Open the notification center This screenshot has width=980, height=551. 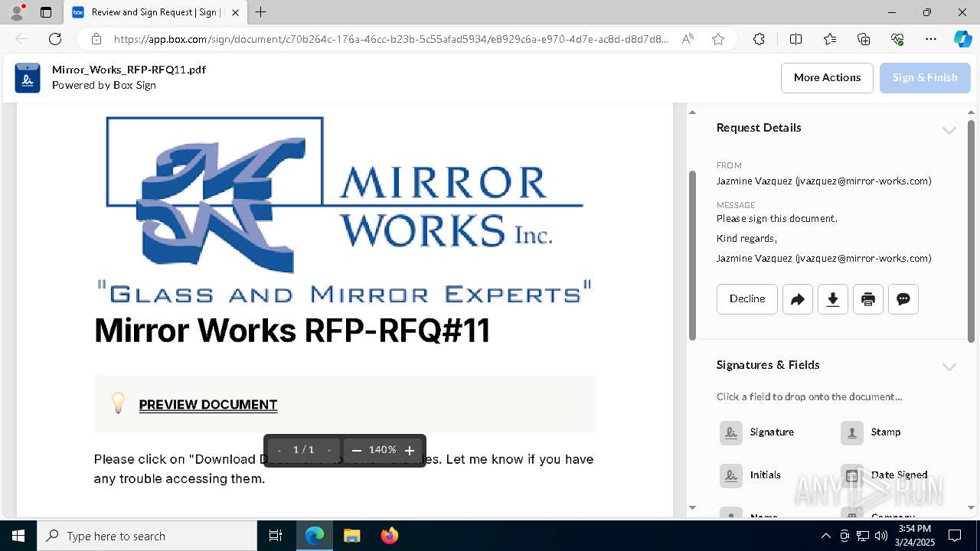click(955, 536)
